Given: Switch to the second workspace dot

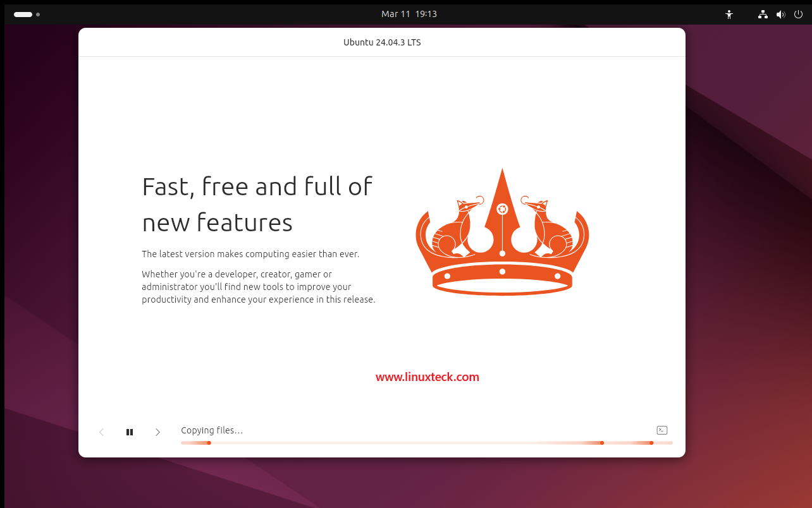Looking at the screenshot, I should coord(37,14).
